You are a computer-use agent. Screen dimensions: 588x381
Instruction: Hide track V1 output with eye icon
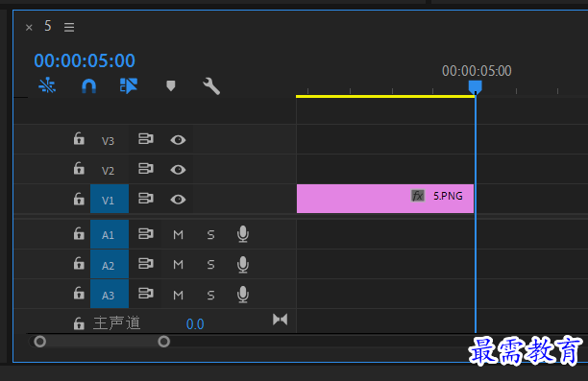178,200
